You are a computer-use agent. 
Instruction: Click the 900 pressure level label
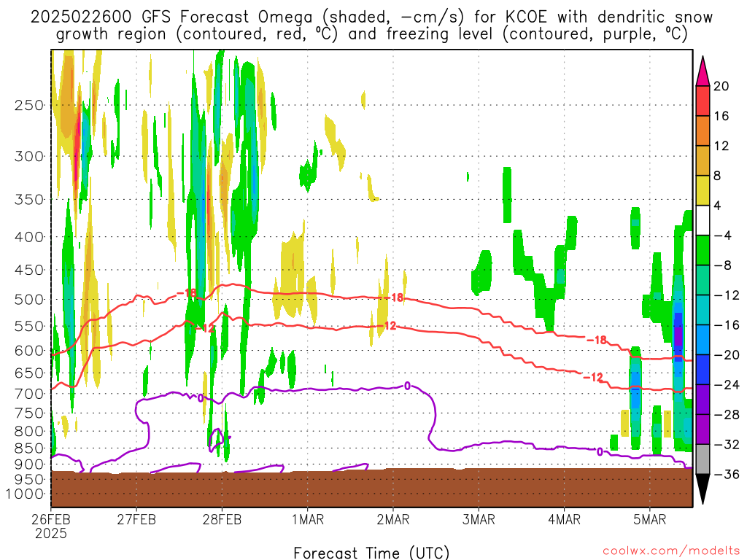[29, 464]
